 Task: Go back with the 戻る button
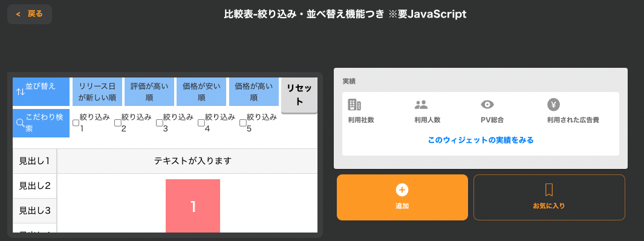pos(30,14)
